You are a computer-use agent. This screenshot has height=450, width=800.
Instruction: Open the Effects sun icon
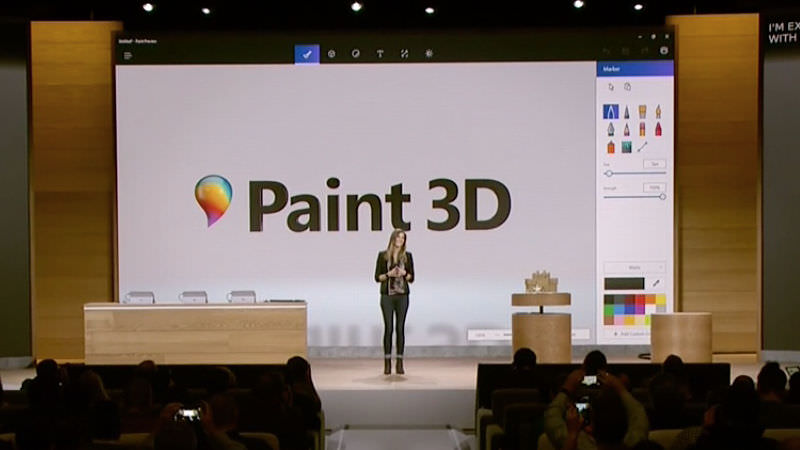click(x=429, y=54)
